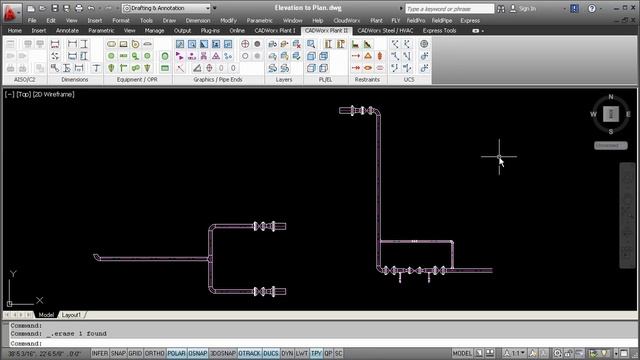Click the SC selection cycling button
Viewport: 640px width, 360px height.
pyautogui.click(x=338, y=353)
